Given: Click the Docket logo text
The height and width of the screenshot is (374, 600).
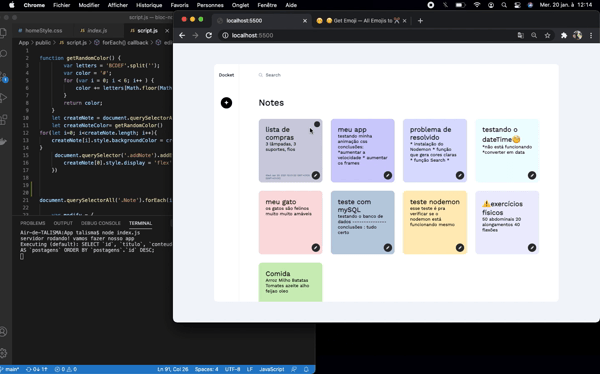Looking at the screenshot, I should (x=226, y=75).
